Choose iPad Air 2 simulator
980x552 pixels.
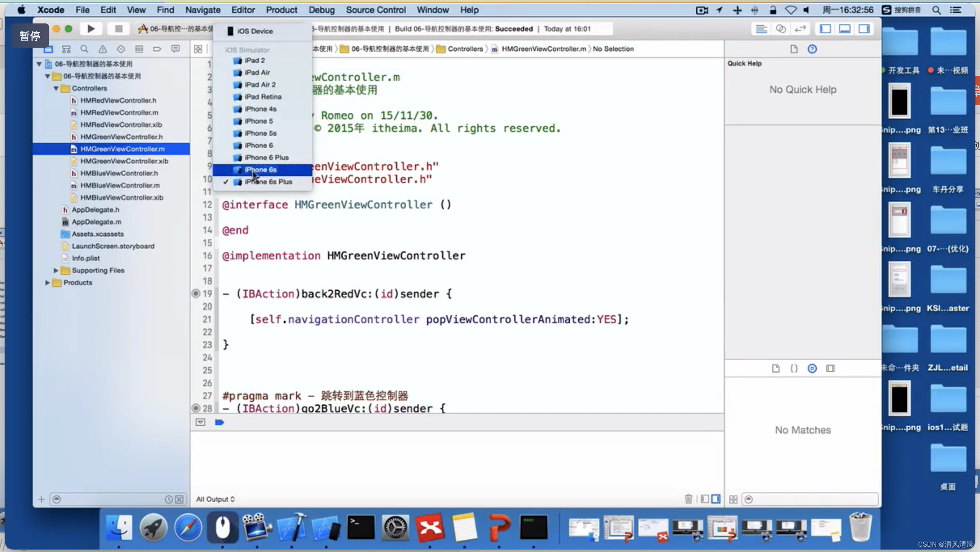click(262, 84)
